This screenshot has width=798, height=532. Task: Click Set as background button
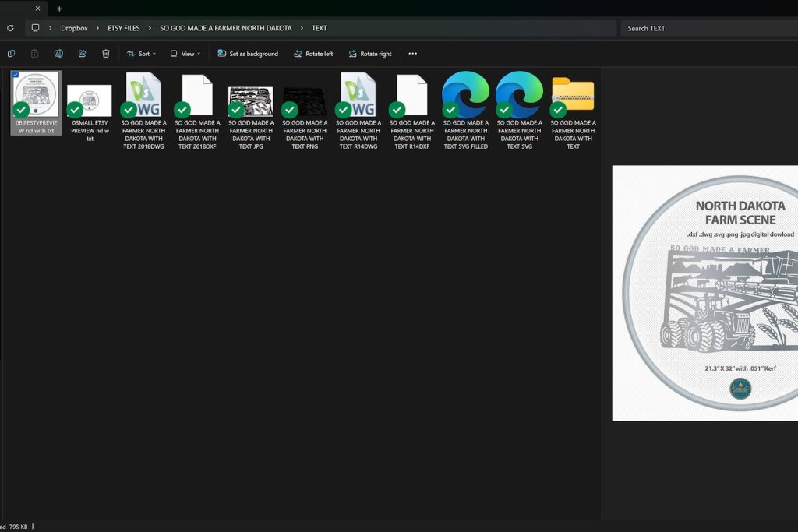point(248,54)
